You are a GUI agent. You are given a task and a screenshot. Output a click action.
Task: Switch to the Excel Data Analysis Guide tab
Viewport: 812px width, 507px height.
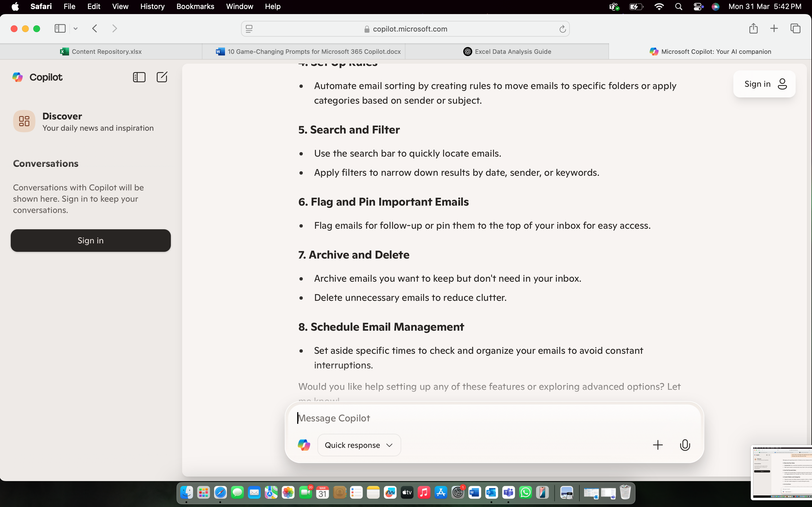(507, 52)
